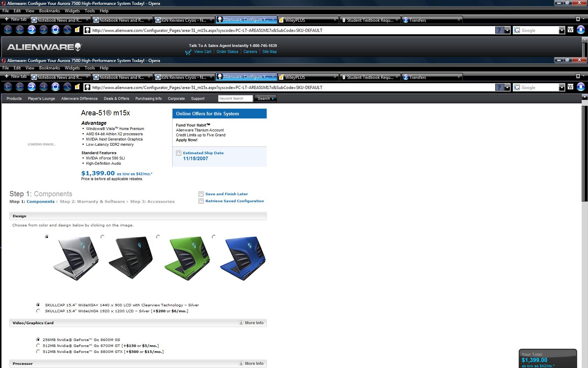
Task: Click the Wikipedia W icon in upper window
Action: pyautogui.click(x=570, y=30)
